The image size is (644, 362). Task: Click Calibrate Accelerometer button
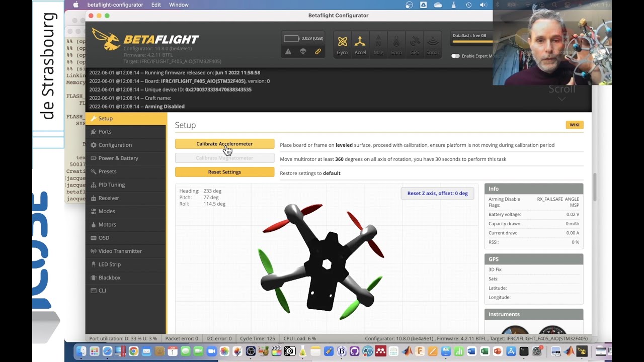[x=224, y=144]
